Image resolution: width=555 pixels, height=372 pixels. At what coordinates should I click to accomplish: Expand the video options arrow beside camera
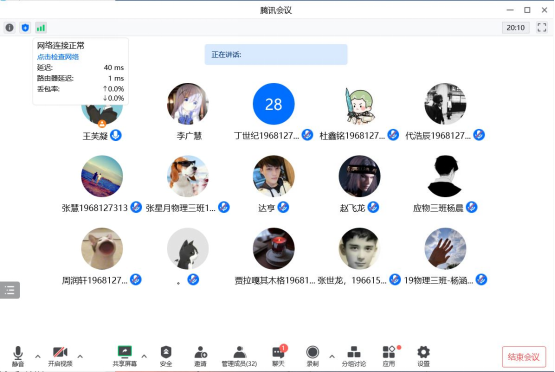point(80,356)
